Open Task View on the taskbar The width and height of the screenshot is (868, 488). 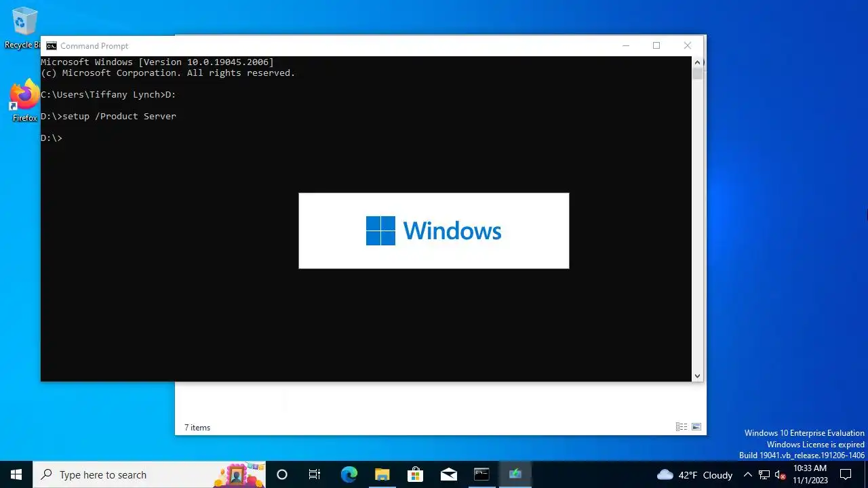(x=315, y=474)
